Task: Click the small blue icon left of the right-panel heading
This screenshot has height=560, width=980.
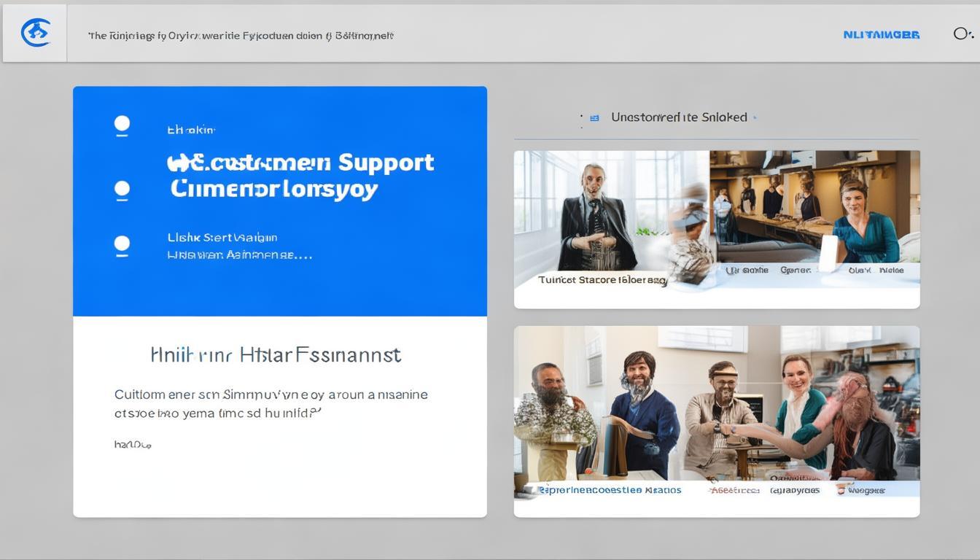Action: (594, 117)
